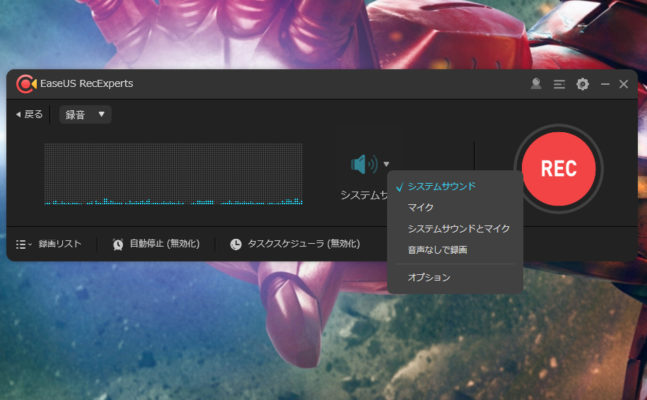Click the system sound speaker icon

click(x=364, y=164)
